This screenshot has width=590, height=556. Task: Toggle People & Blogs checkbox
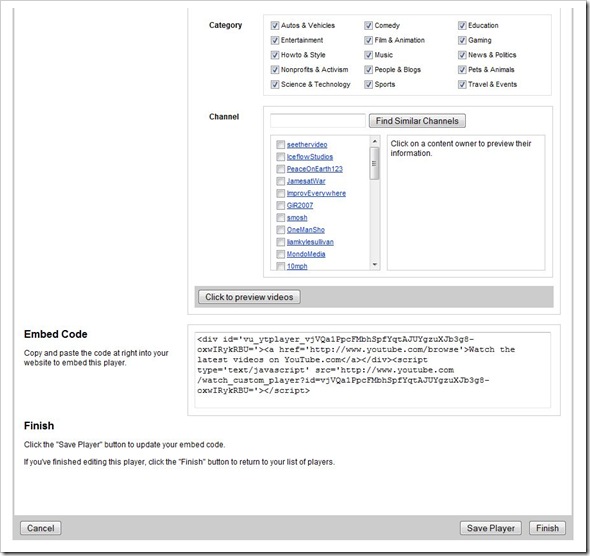pyautogui.click(x=368, y=70)
